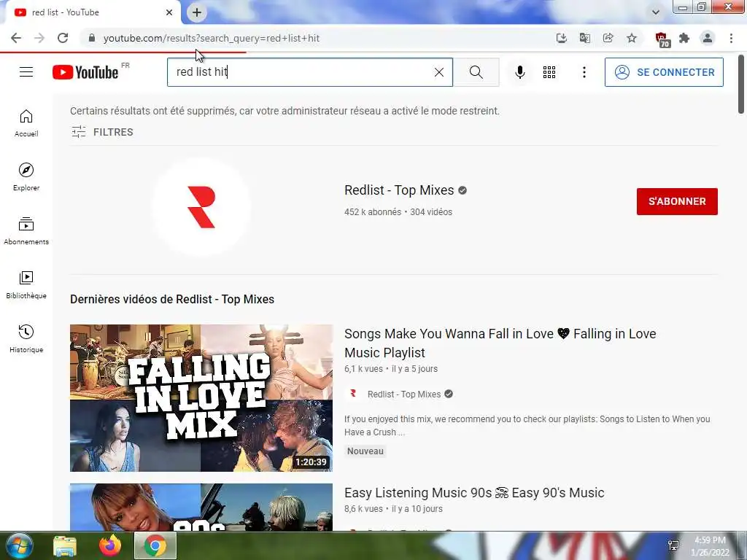Open Explorer in sidebar

(x=26, y=176)
